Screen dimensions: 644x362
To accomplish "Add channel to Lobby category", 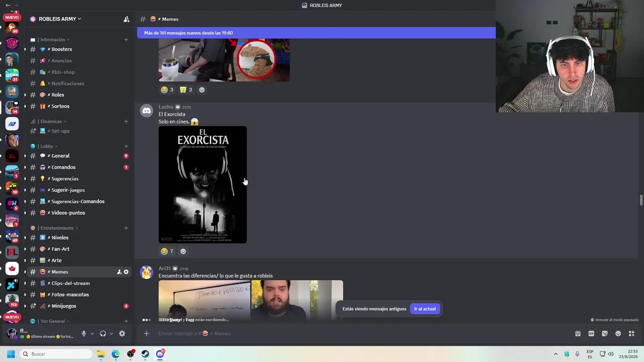I will point(126,146).
